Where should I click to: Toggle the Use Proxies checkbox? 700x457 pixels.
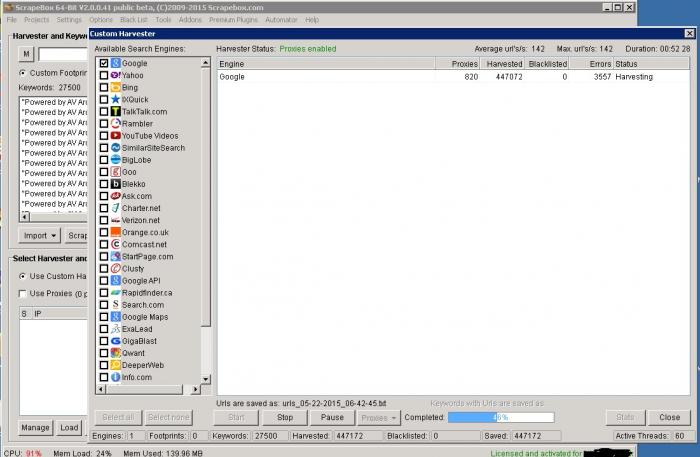click(x=22, y=293)
